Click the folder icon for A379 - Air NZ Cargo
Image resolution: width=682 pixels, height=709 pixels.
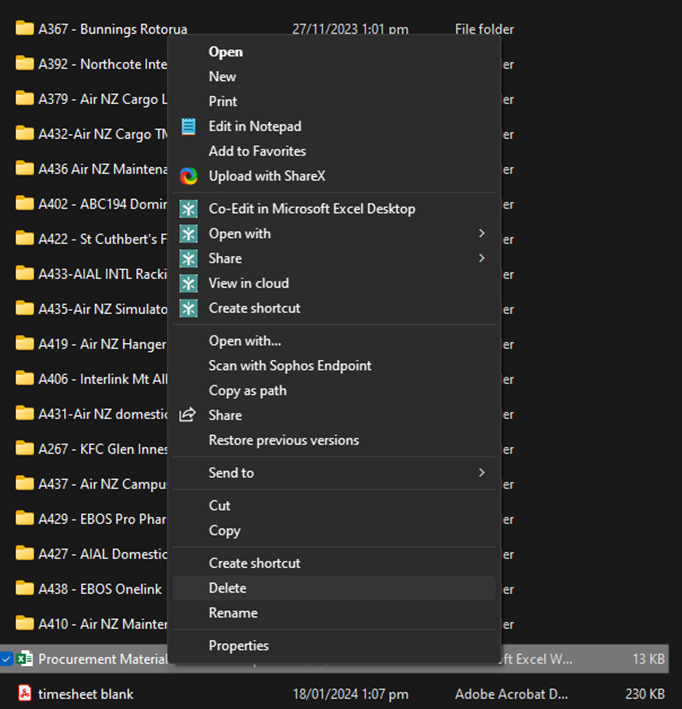[x=24, y=98]
